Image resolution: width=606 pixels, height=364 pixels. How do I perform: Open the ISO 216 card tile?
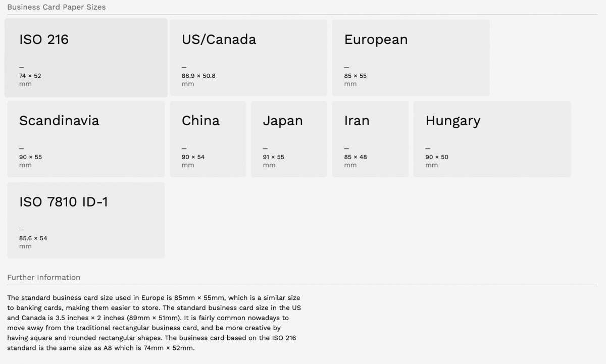pyautogui.click(x=86, y=58)
